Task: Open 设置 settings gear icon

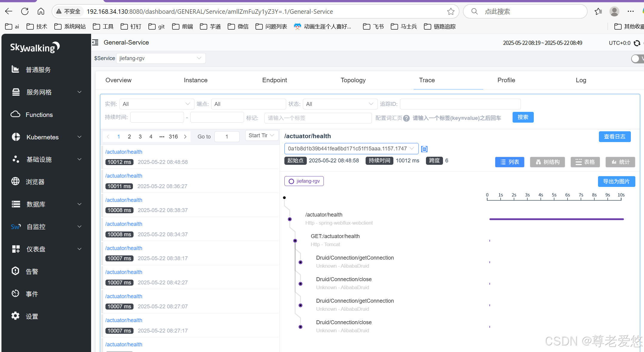Action: click(15, 316)
